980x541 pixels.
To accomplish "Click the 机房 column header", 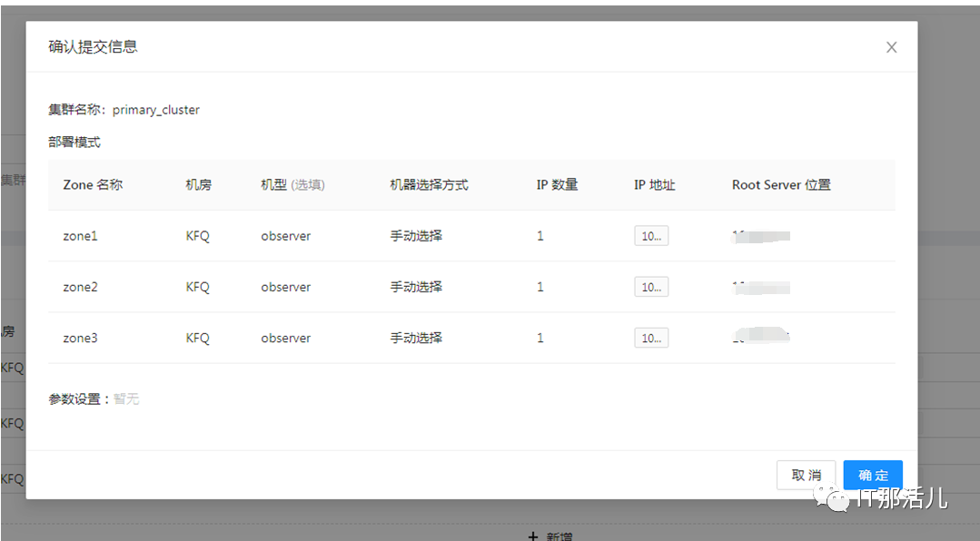I will pyautogui.click(x=199, y=185).
